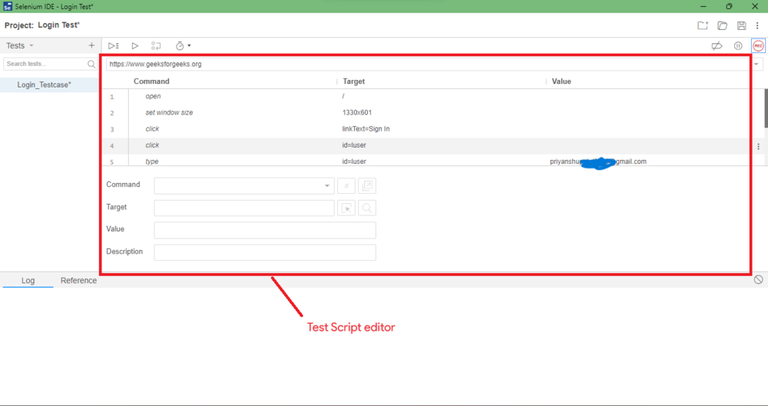Click the Run all tests icon
Screen dimensions: 768x406
coord(113,46)
